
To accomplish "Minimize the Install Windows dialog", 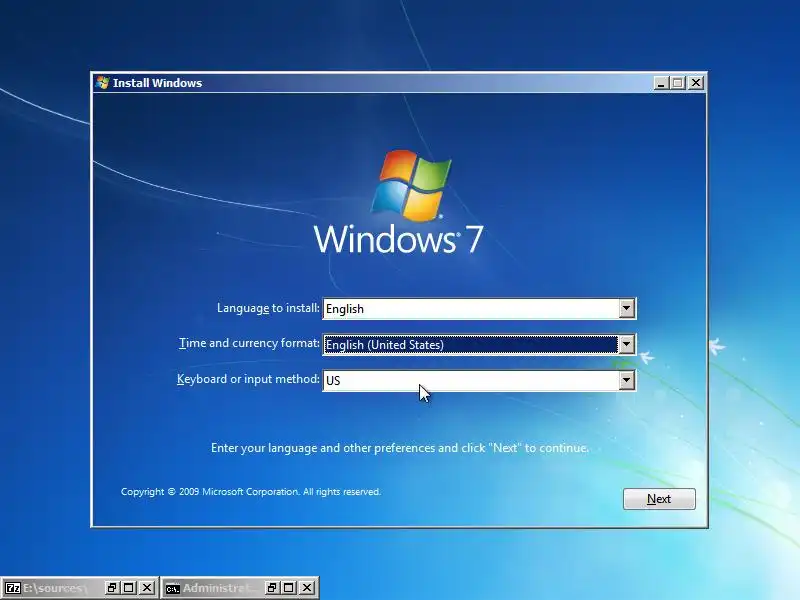I will (661, 83).
